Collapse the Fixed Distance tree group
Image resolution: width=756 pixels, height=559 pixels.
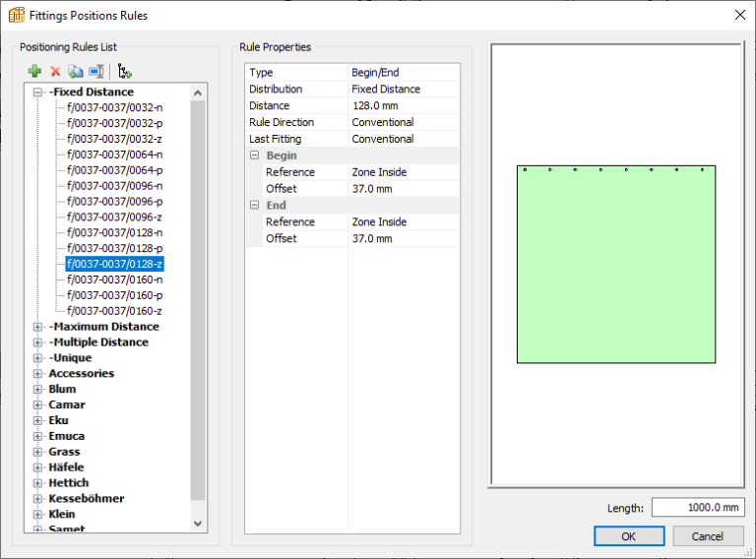click(x=37, y=93)
